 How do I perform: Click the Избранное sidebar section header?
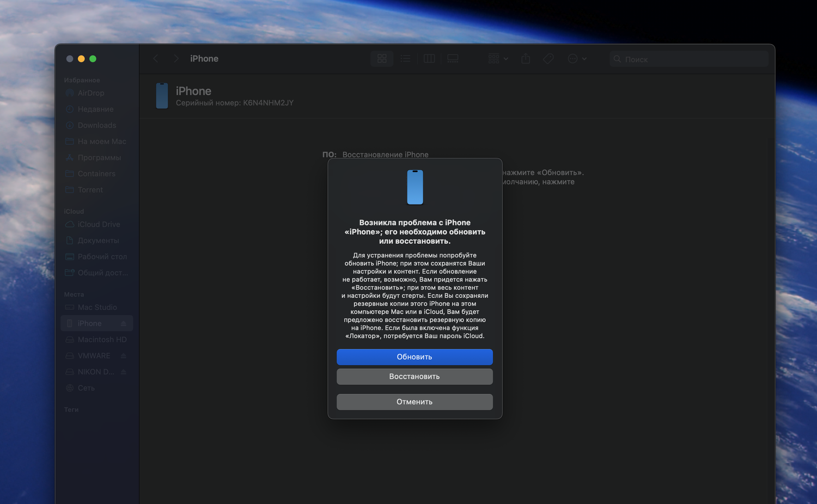(x=82, y=80)
